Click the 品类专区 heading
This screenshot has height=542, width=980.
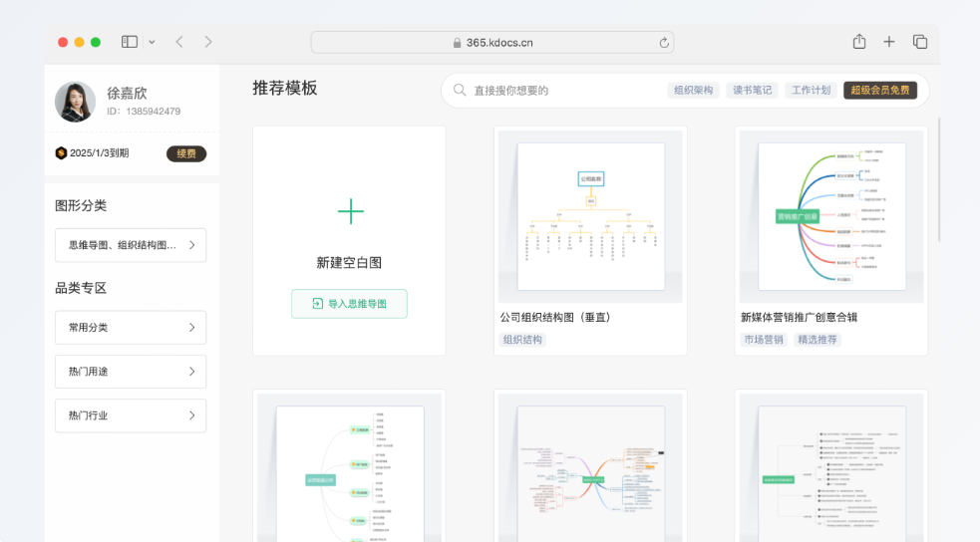pyautogui.click(x=81, y=288)
